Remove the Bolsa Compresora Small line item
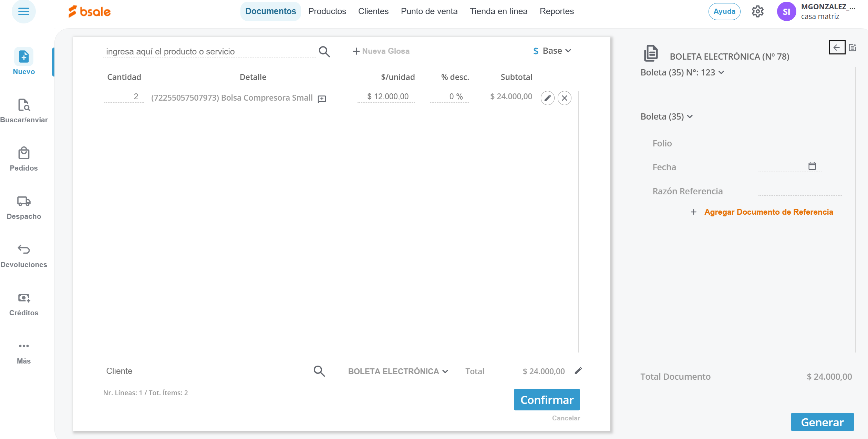The image size is (868, 439). tap(564, 98)
